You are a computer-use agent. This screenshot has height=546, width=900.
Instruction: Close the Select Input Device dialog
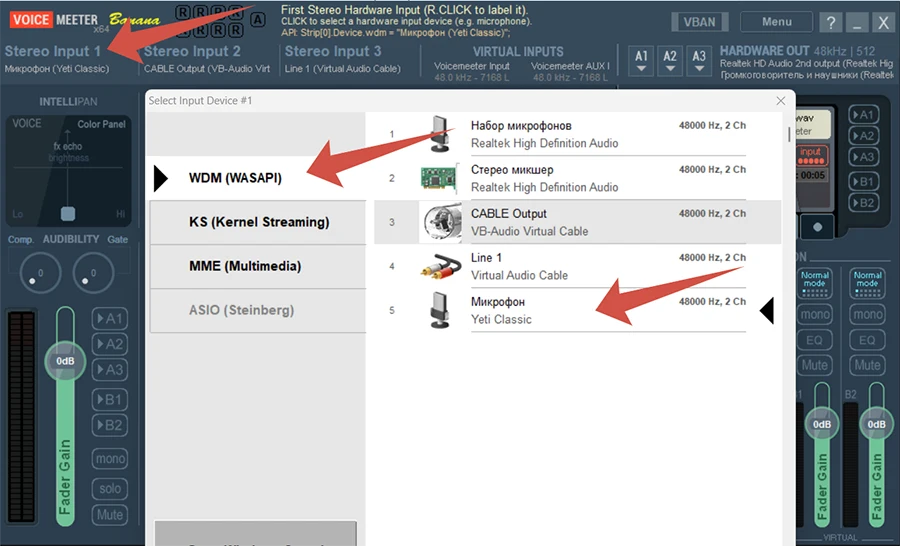[780, 101]
